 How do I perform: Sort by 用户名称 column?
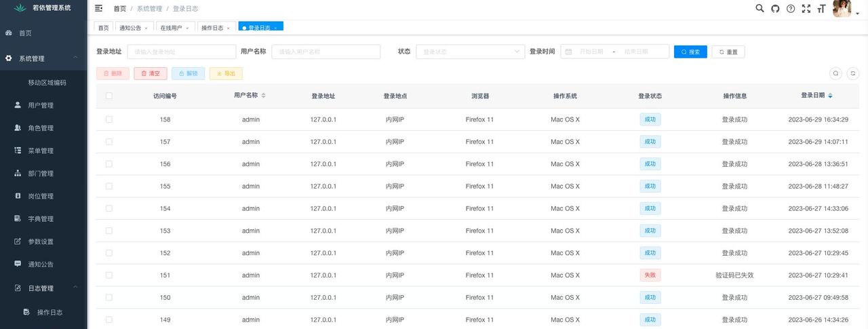click(x=263, y=96)
